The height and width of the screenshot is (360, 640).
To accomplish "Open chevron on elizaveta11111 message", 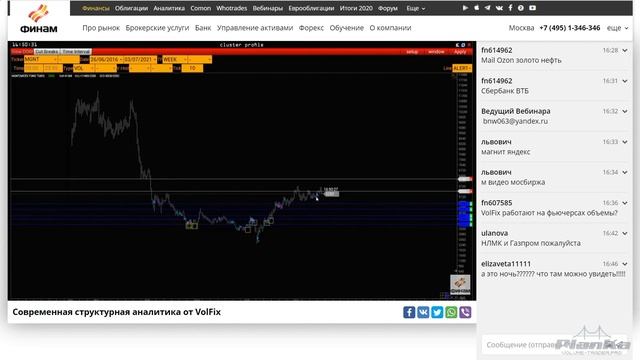I will [x=625, y=264].
